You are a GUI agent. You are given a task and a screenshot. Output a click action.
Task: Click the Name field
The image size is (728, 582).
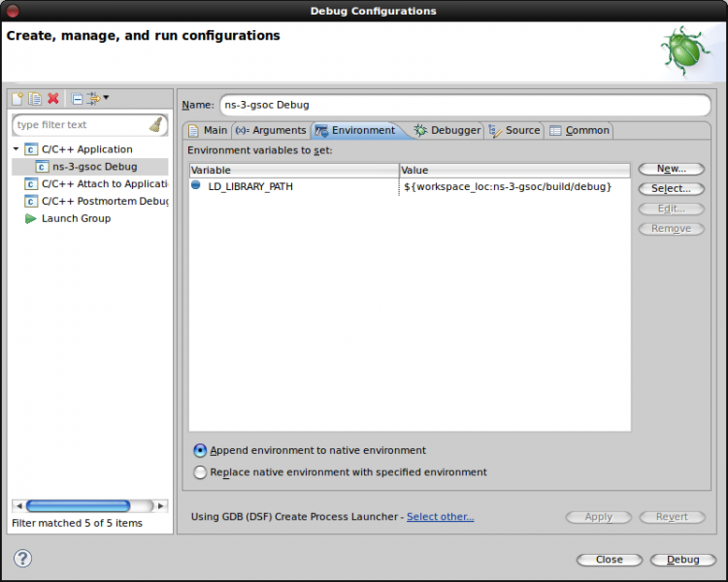(465, 105)
